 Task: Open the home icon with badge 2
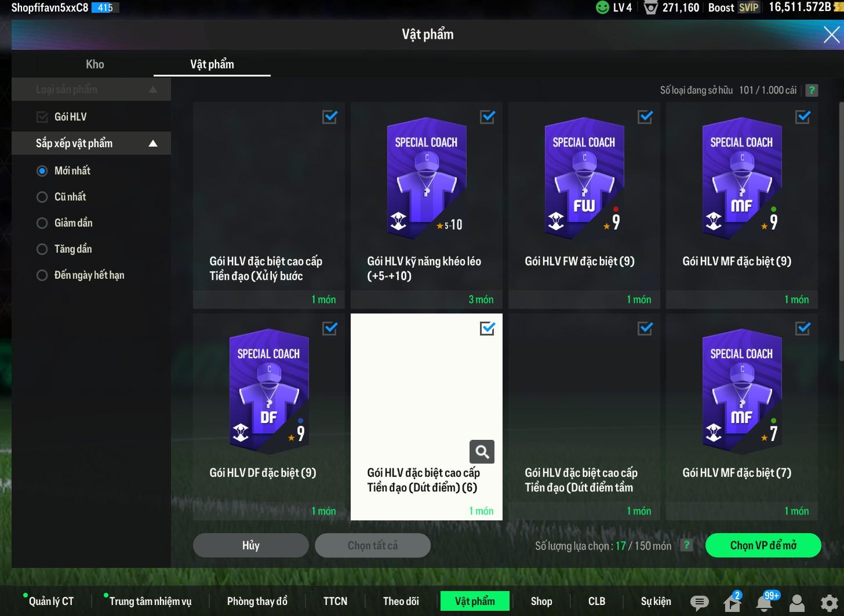click(732, 603)
